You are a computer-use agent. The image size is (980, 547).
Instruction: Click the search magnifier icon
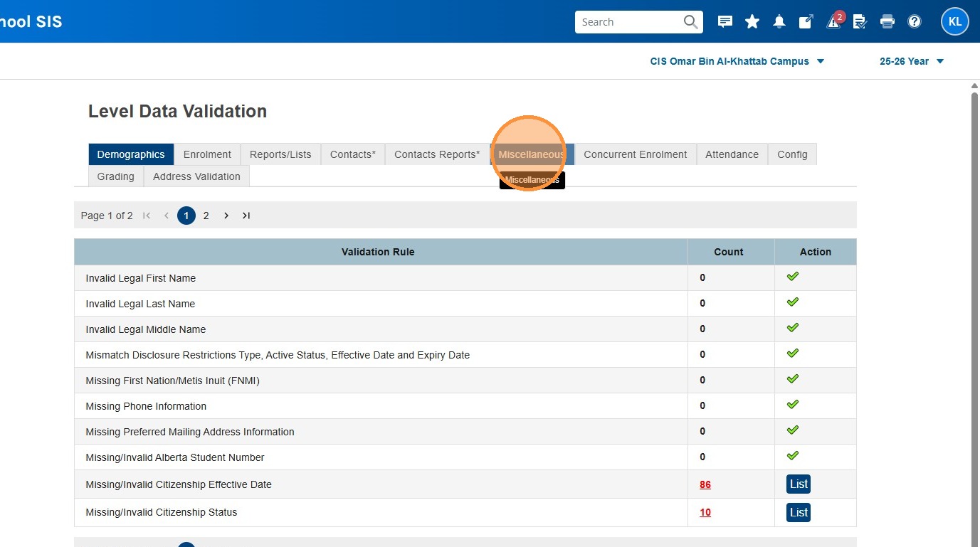click(x=690, y=22)
